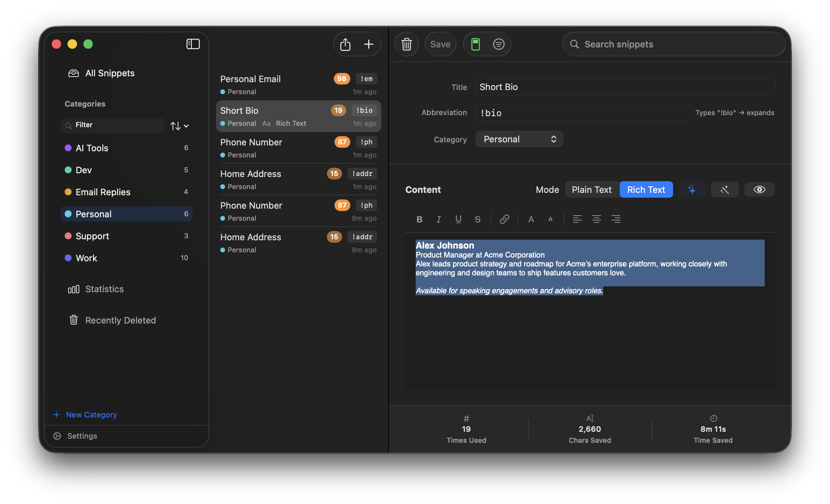Increase font size with large A

531,219
